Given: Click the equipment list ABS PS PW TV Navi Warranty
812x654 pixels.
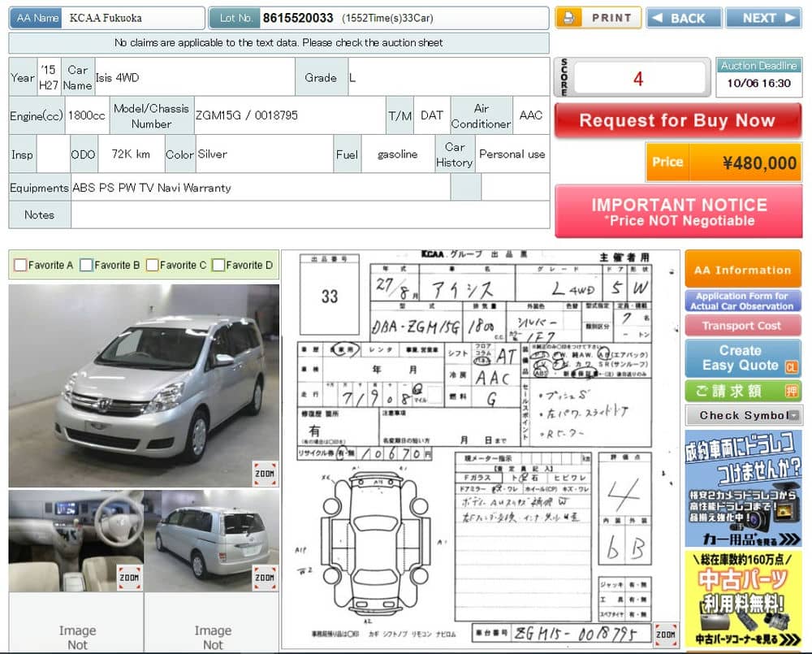Looking at the screenshot, I should 152,188.
